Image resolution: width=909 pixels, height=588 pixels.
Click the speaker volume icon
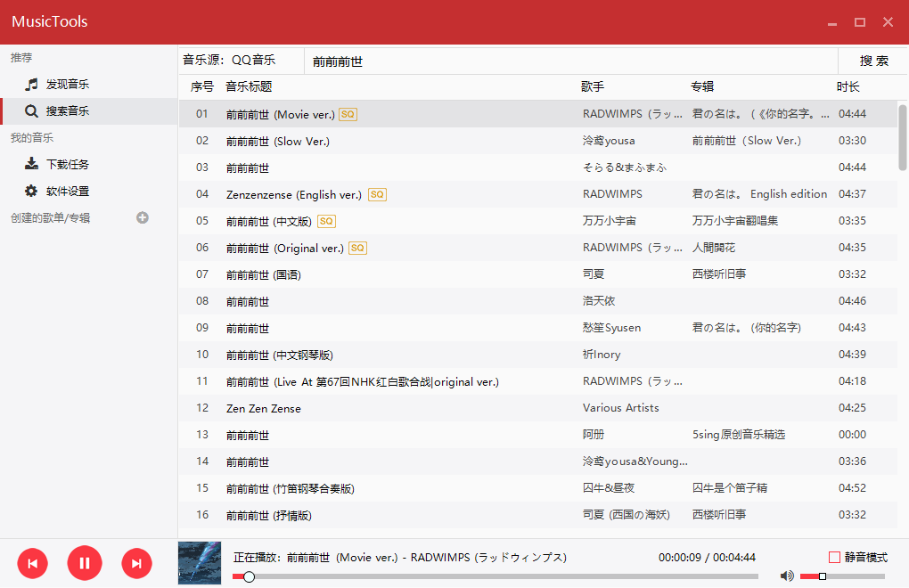[787, 576]
